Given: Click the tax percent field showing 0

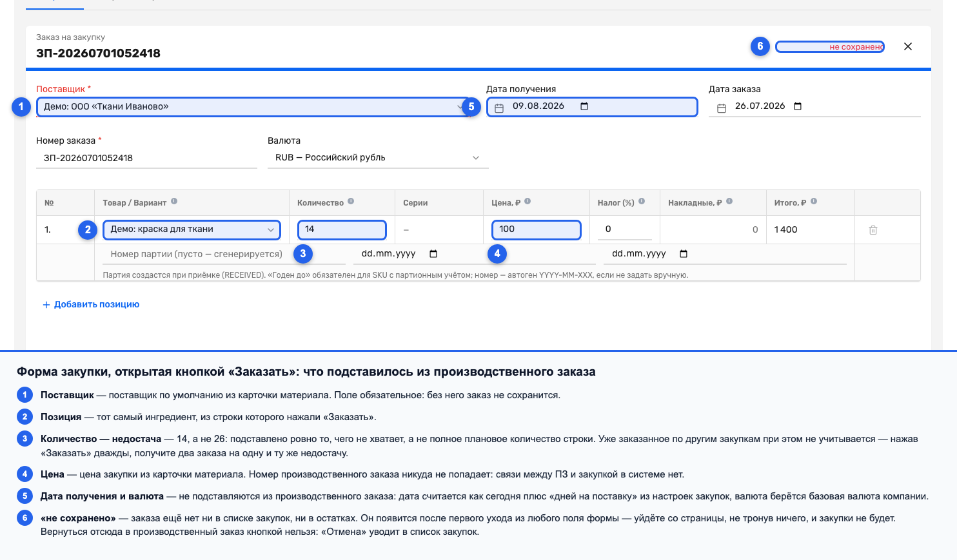Looking at the screenshot, I should tap(625, 229).
